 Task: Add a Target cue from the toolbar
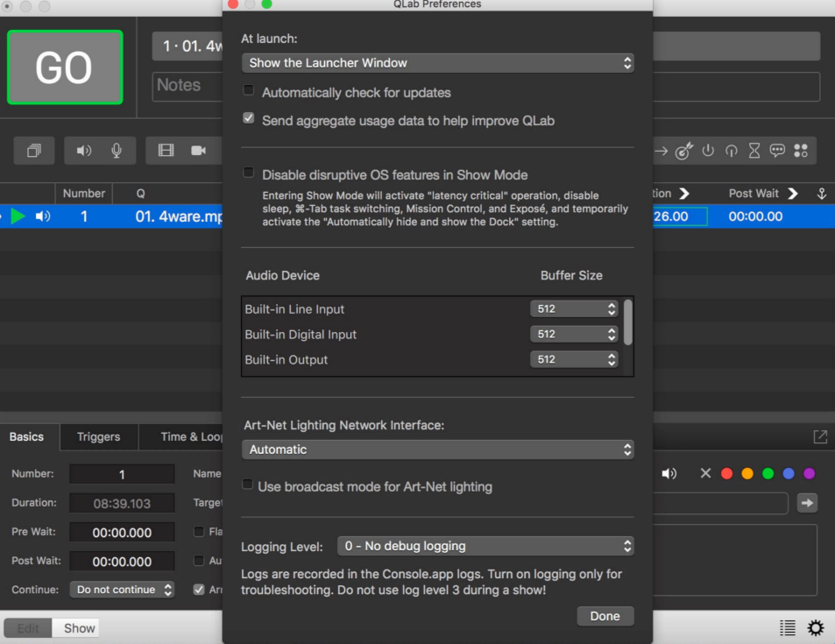684,151
